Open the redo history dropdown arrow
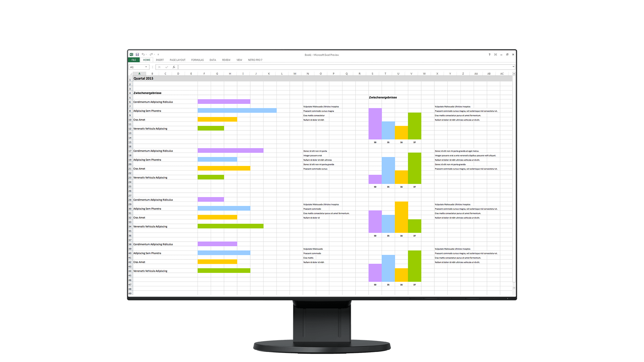The image size is (644, 362). 154,55
